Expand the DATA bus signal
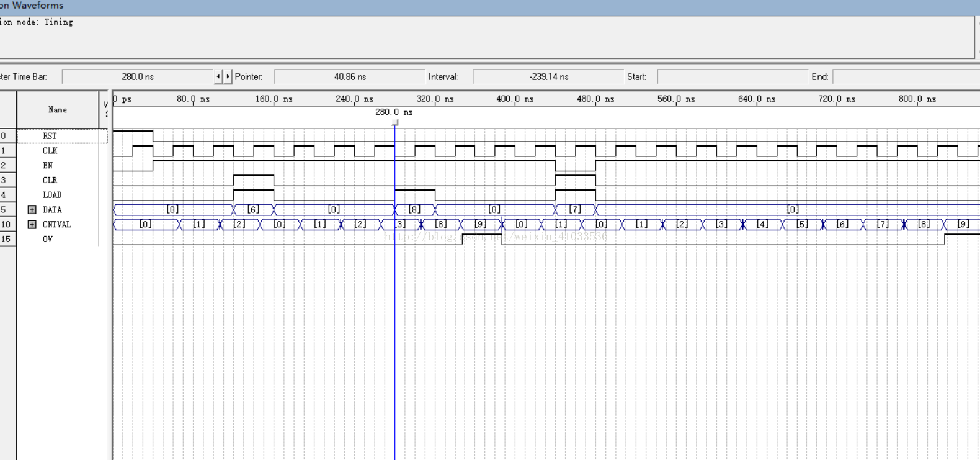Image resolution: width=980 pixels, height=460 pixels. point(32,210)
